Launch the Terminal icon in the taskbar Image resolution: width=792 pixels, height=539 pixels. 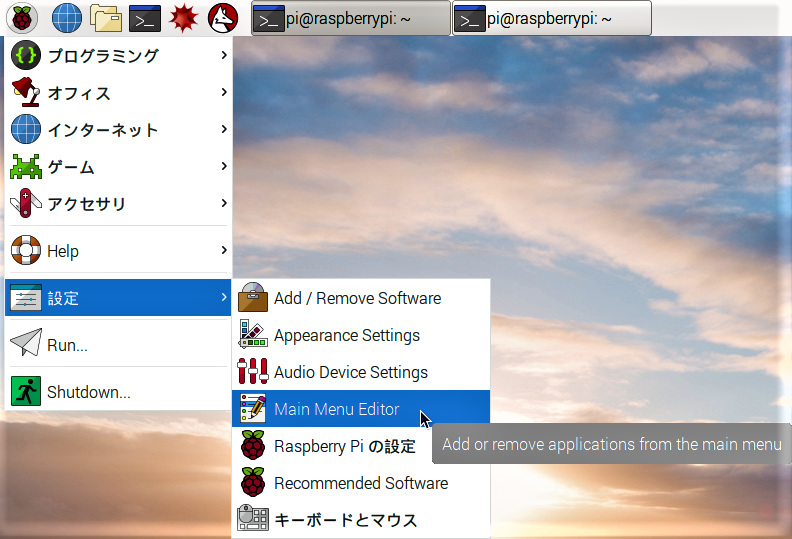coord(145,18)
